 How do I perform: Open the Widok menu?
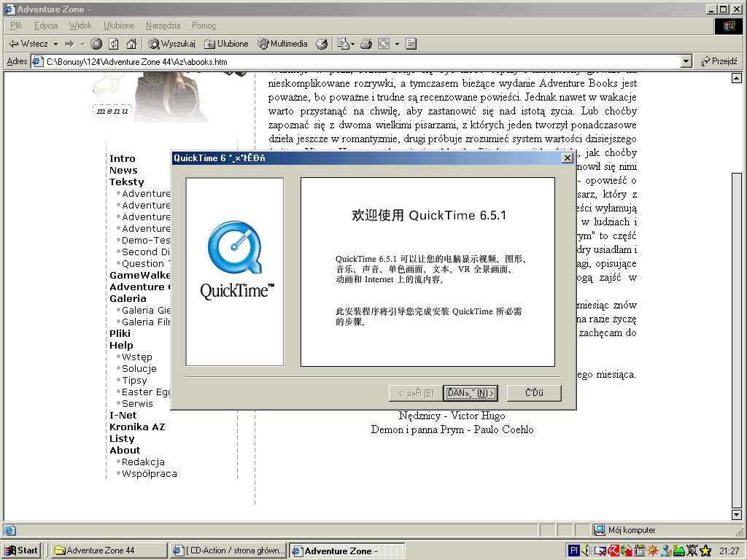[x=80, y=26]
